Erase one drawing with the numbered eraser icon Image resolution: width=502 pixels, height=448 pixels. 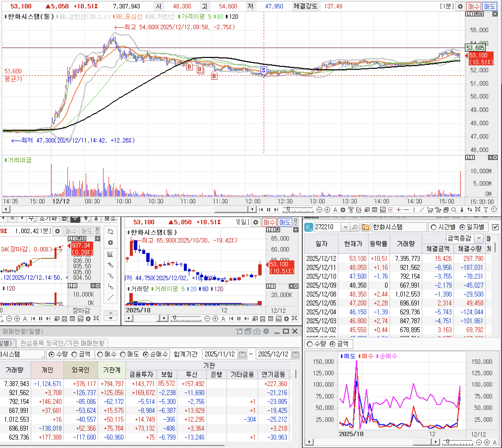pos(430,210)
